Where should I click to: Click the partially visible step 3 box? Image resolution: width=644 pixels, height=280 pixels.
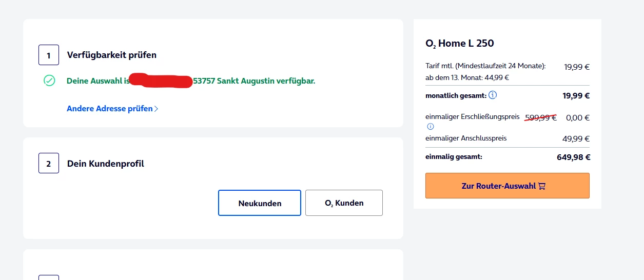coord(49,277)
